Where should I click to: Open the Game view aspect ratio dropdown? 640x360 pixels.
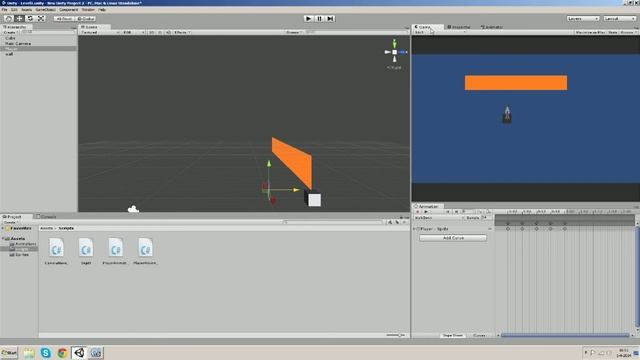coord(440,32)
